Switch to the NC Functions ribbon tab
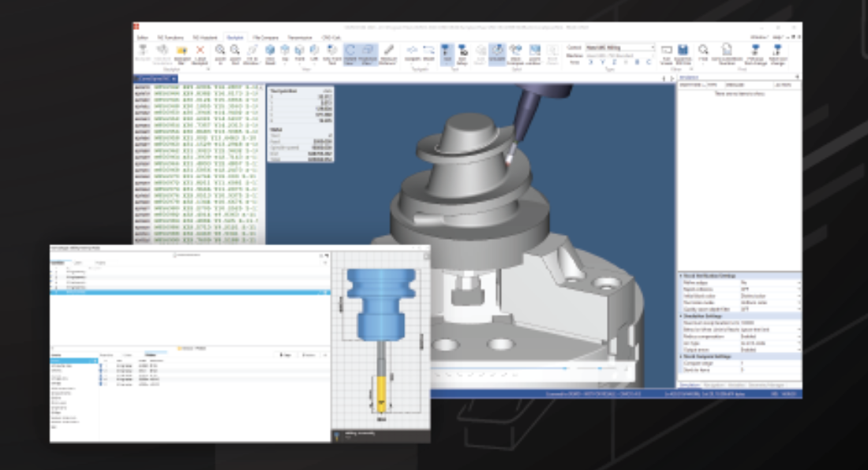 point(170,38)
